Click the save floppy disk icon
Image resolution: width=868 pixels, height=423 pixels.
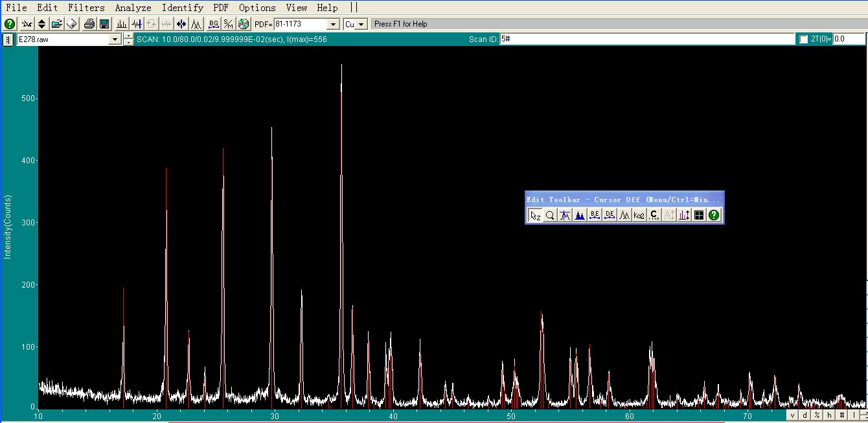tap(104, 24)
